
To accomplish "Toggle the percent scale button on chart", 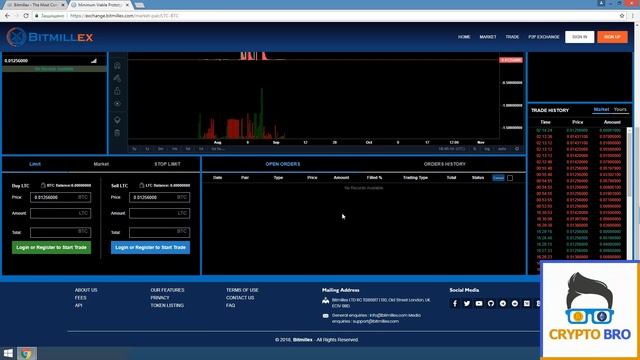I will tap(475, 149).
